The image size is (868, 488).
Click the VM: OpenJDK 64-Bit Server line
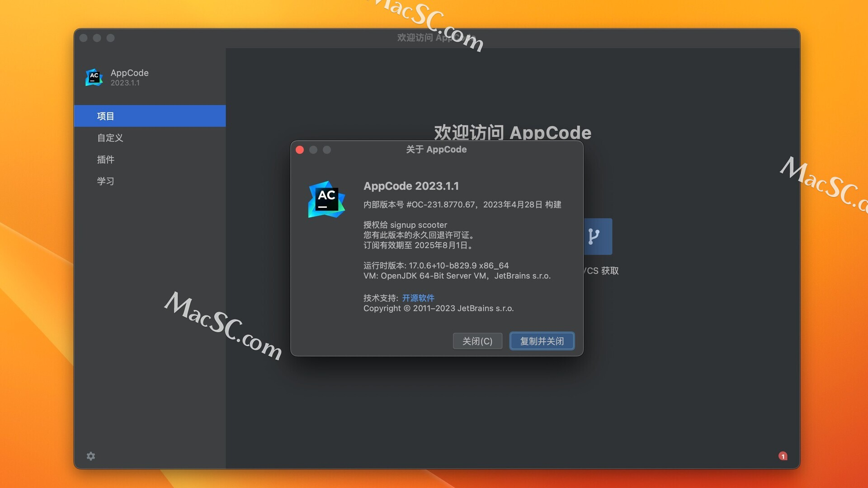click(x=457, y=276)
